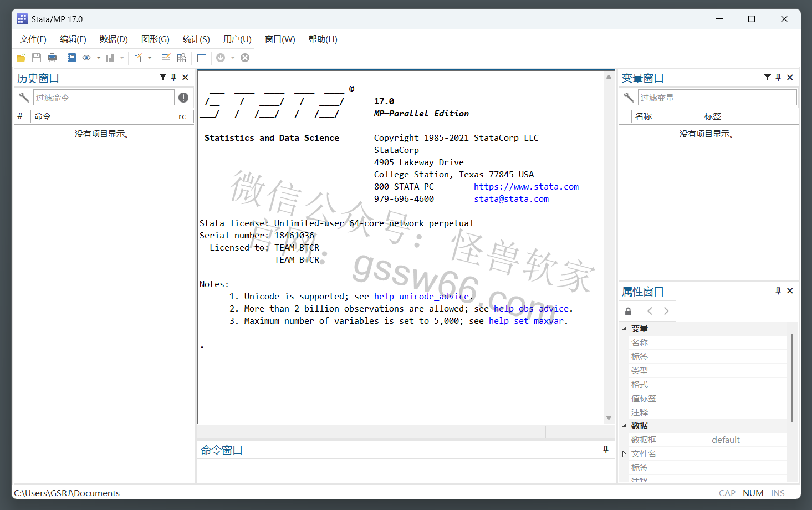This screenshot has width=812, height=510.
Task: Click filter funnel icon in 变量窗口 header
Action: coord(768,78)
